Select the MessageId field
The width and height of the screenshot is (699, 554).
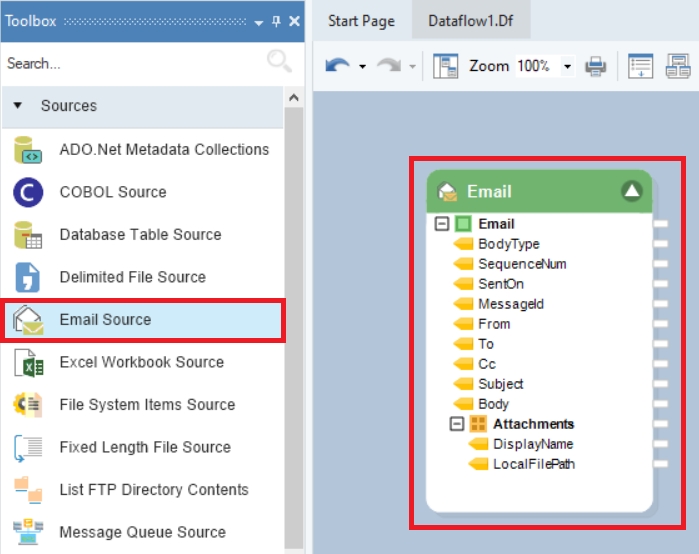click(x=511, y=304)
